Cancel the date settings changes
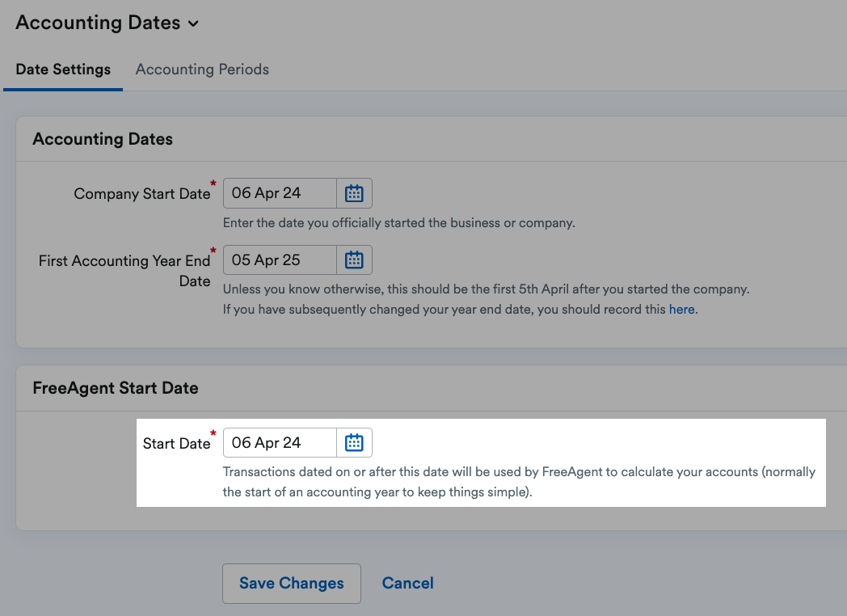 (408, 583)
